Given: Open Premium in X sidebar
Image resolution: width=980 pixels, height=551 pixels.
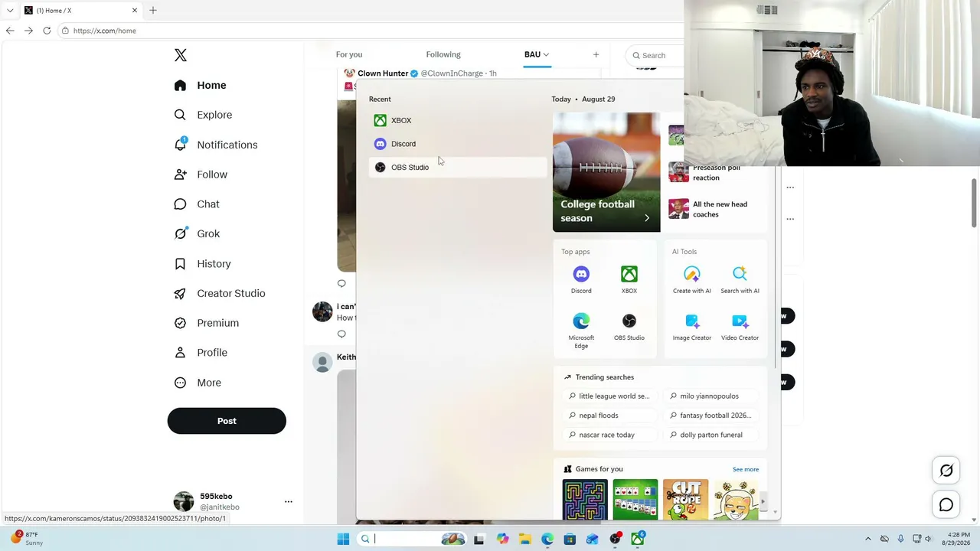Looking at the screenshot, I should (x=207, y=323).
